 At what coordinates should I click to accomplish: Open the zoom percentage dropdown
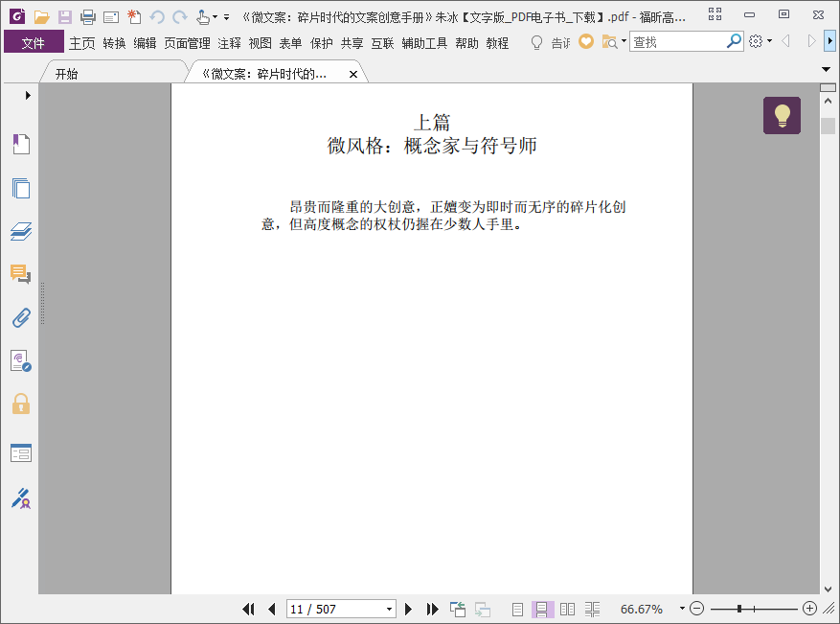pos(682,609)
